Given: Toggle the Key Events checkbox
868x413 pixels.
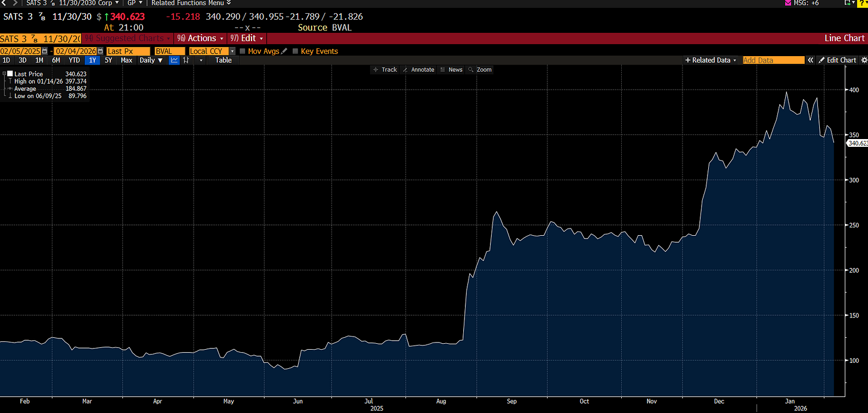Looking at the screenshot, I should tap(294, 51).
